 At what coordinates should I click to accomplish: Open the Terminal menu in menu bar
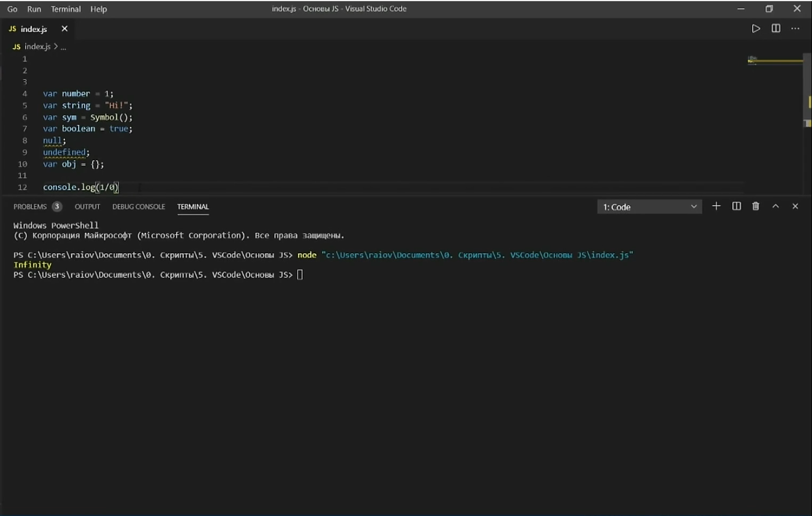(66, 9)
